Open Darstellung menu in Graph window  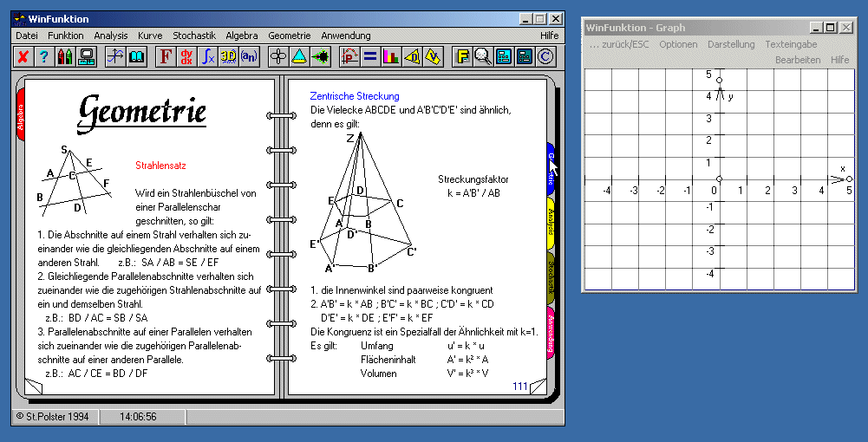[x=731, y=44]
